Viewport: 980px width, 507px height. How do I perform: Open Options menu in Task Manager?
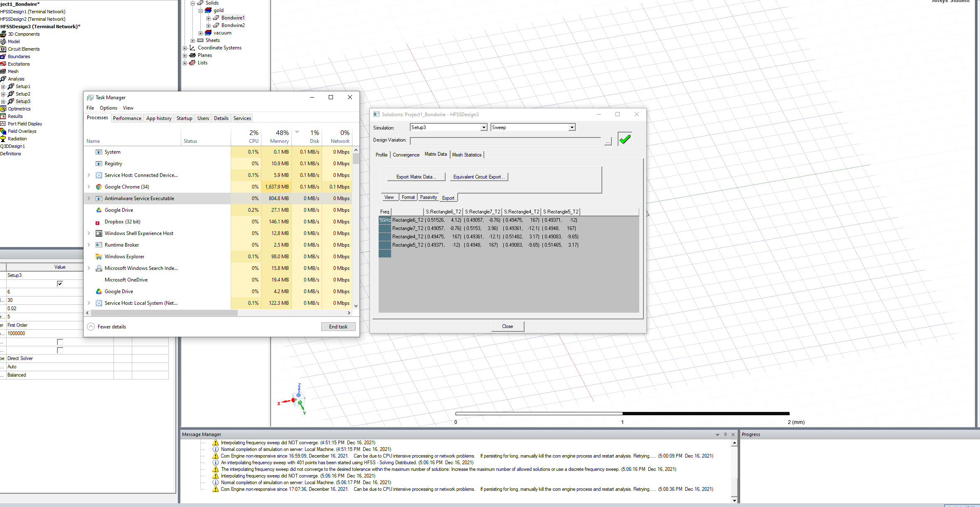tap(108, 108)
